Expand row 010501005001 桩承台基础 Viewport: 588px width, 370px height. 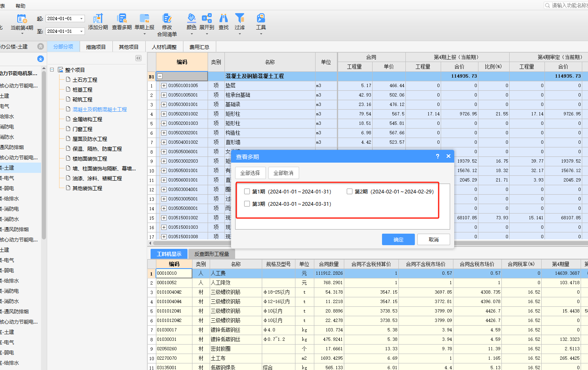tap(164, 95)
